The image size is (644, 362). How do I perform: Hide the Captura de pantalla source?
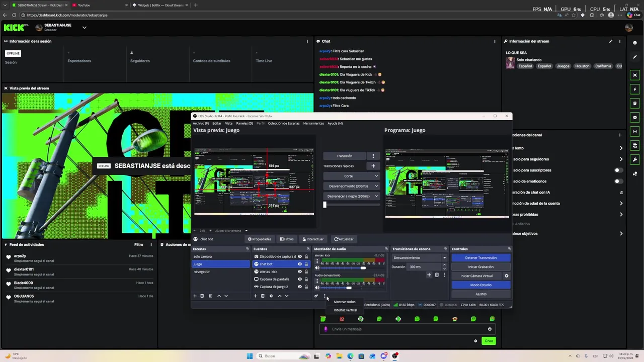point(299,279)
